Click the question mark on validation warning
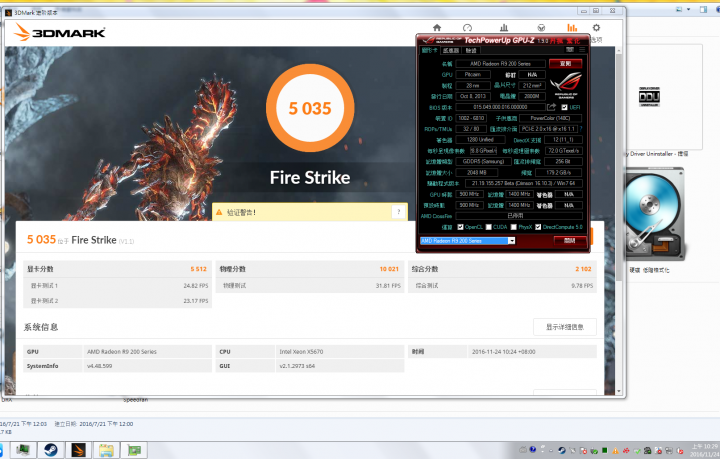Viewport: 720px width, 459px height. pyautogui.click(x=399, y=212)
